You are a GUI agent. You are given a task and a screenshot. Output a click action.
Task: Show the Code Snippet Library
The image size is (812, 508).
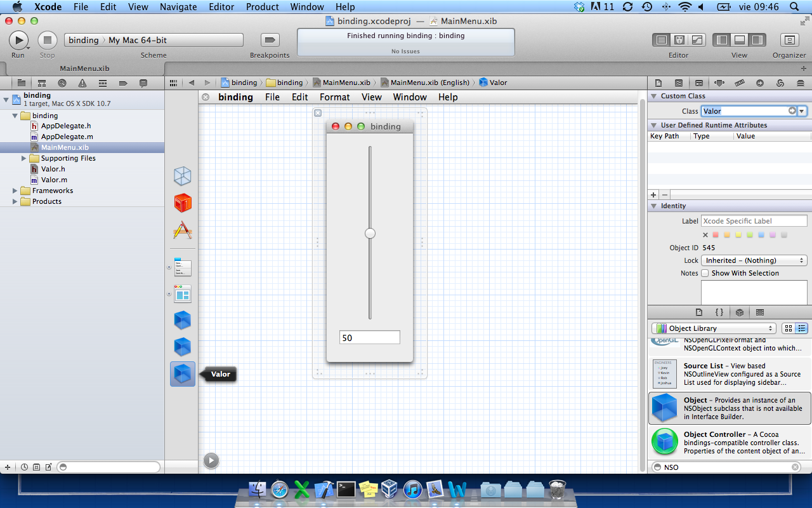tap(719, 312)
